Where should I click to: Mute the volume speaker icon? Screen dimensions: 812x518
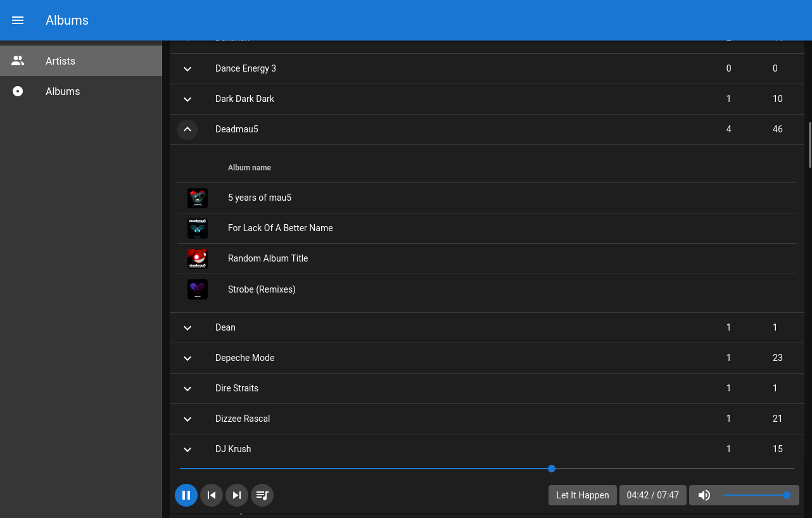click(704, 495)
